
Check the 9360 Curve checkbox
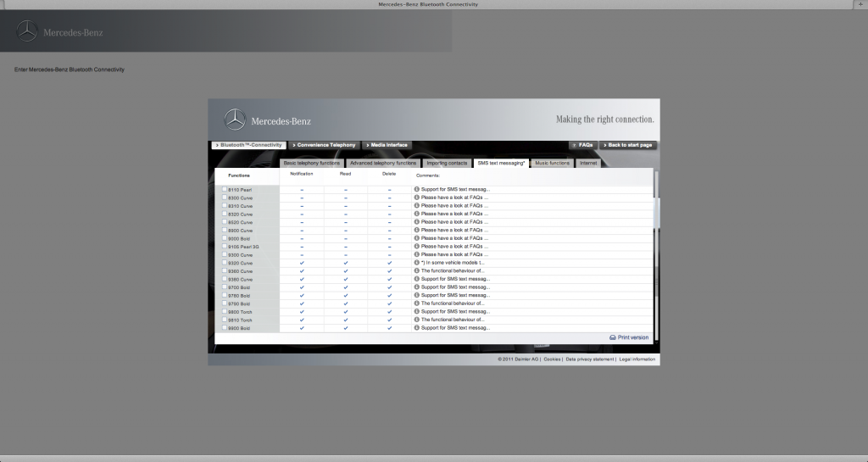point(225,271)
